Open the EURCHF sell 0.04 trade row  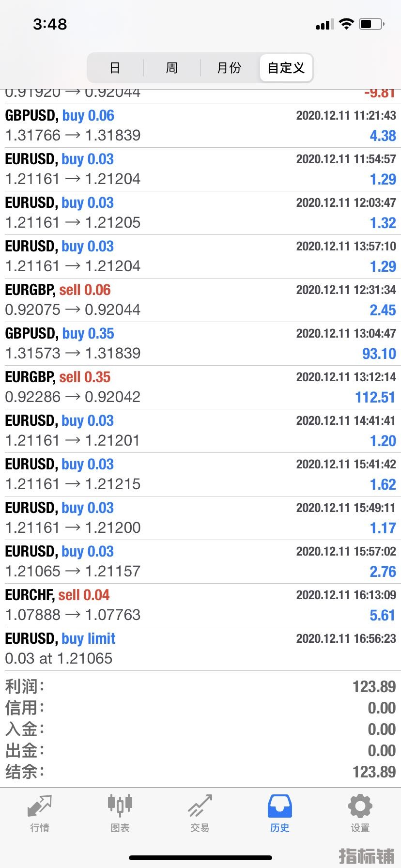(200, 605)
